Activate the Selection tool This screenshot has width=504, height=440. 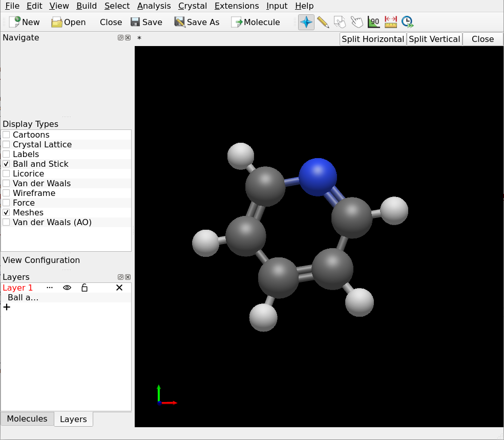pyautogui.click(x=340, y=22)
